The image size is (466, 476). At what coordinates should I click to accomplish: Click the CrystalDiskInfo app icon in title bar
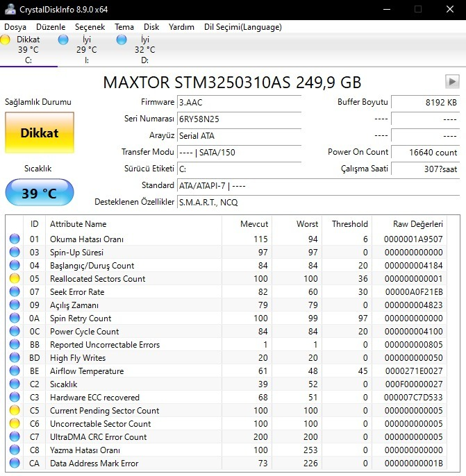[9, 9]
